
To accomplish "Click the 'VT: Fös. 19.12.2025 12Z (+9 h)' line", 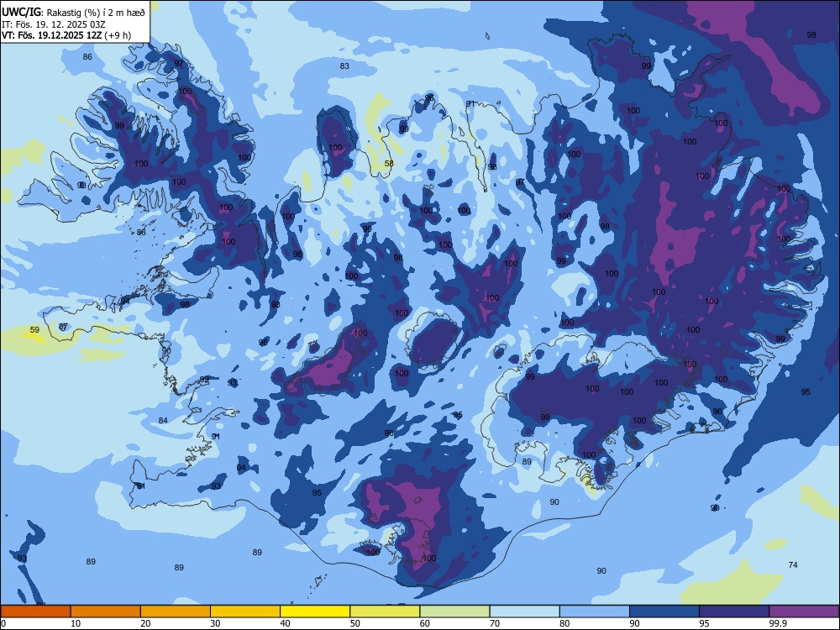I will pyautogui.click(x=66, y=35).
